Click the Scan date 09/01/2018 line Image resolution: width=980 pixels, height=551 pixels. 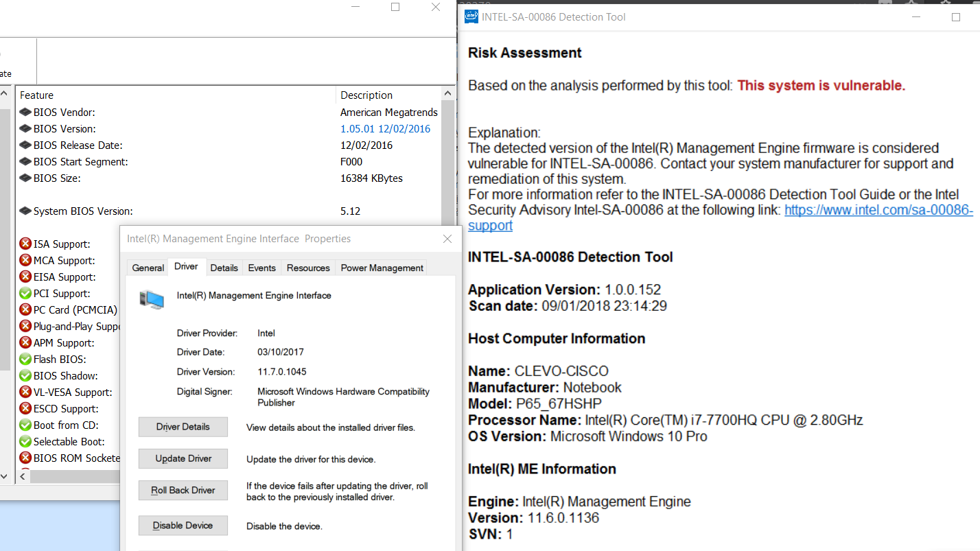tap(568, 306)
